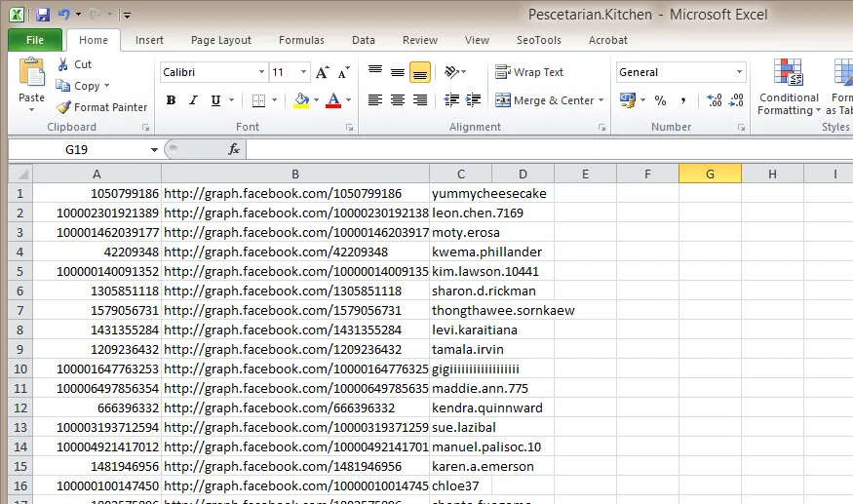Select Top Align icon

374,71
